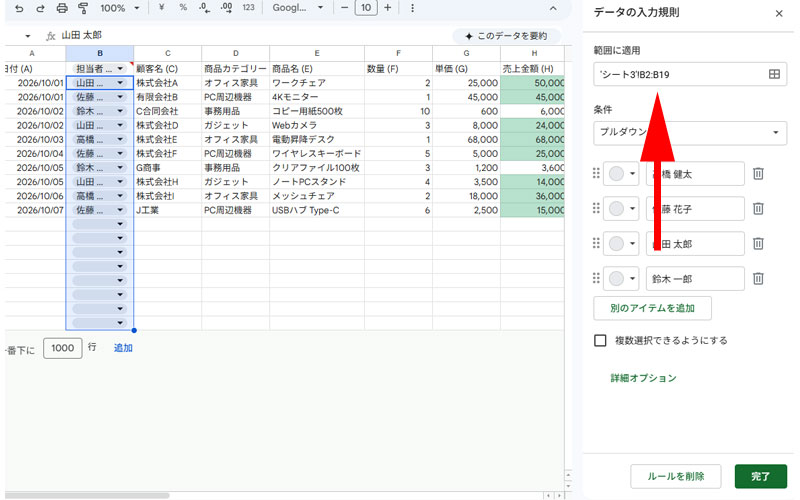Grab the drag handle for 山田 太郎 item
Screen dimensions: 800x500
(596, 243)
